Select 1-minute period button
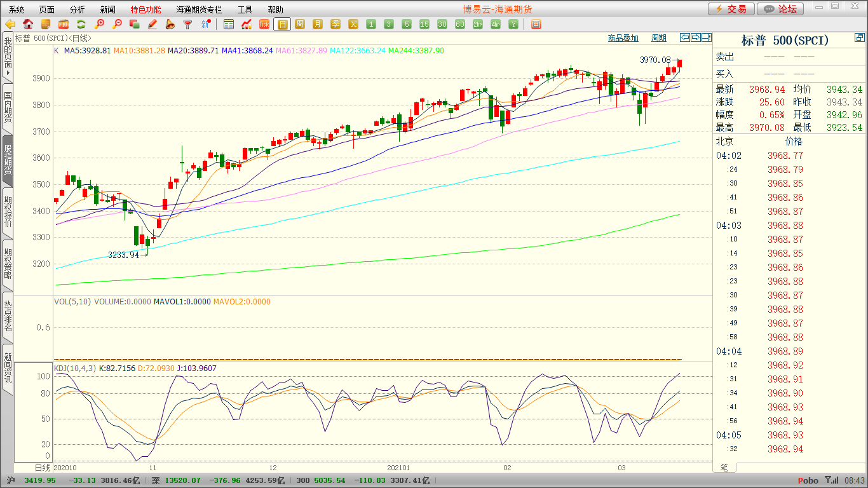 click(x=371, y=24)
